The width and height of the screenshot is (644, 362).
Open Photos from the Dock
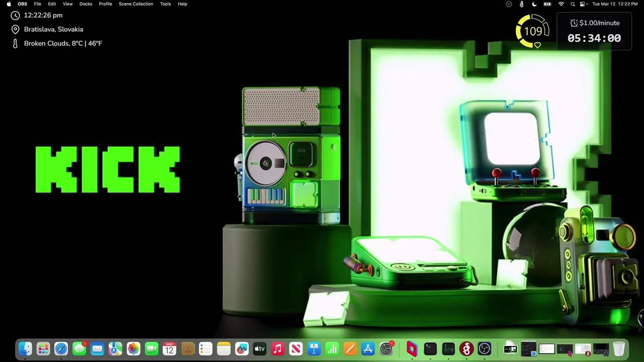pos(133,348)
